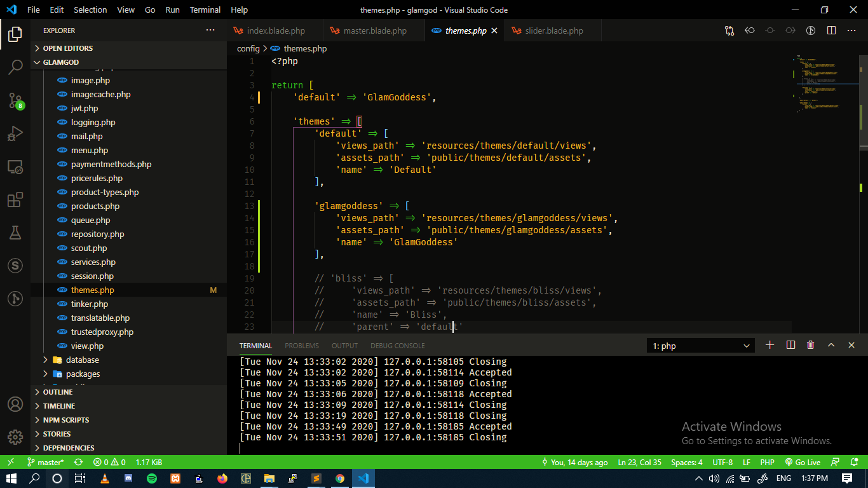The image size is (868, 488).
Task: Switch to the Problems panel tab
Action: 302,346
